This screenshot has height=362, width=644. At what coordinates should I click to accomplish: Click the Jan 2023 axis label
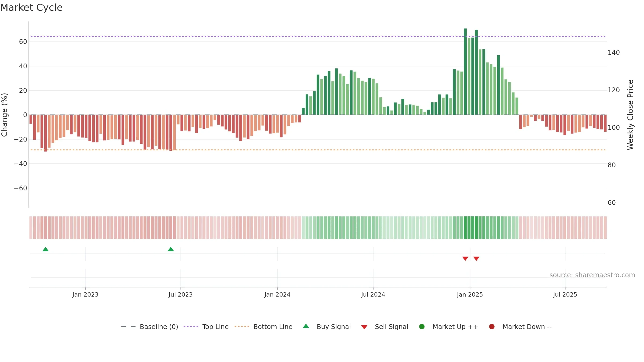(x=85, y=295)
